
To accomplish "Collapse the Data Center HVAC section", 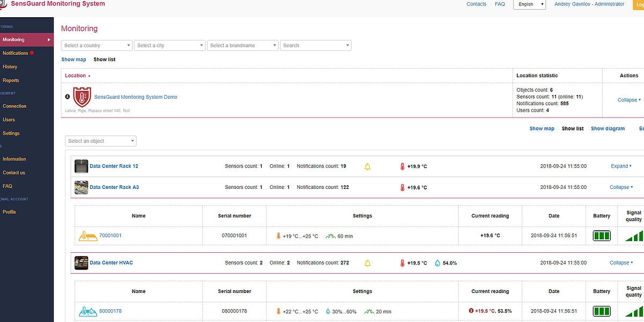I will pos(620,263).
